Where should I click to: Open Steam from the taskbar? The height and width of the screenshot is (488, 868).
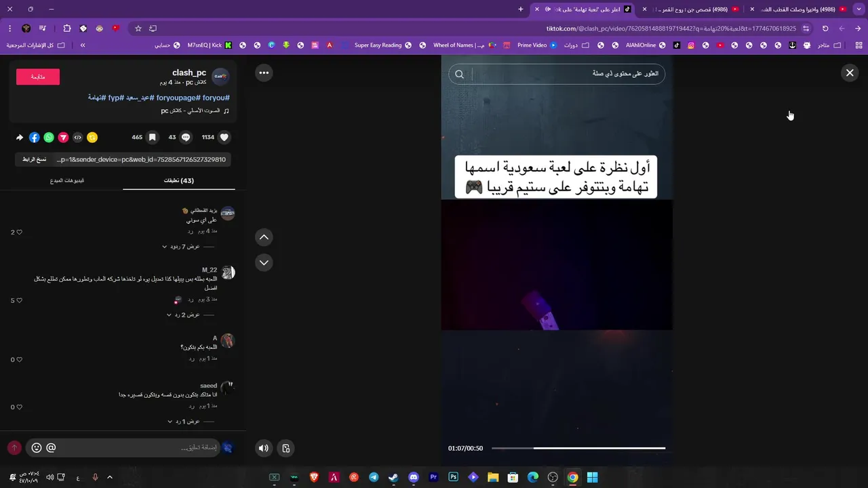393,477
